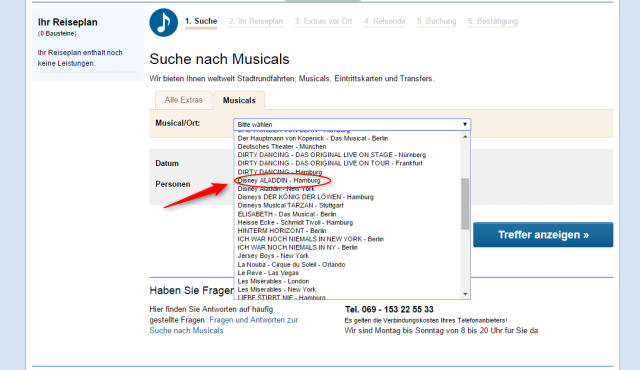Image resolution: width=640 pixels, height=370 pixels.
Task: Choose ICH WAR NOCH NIEMALS IN NY - Berlin
Action: pyautogui.click(x=298, y=247)
